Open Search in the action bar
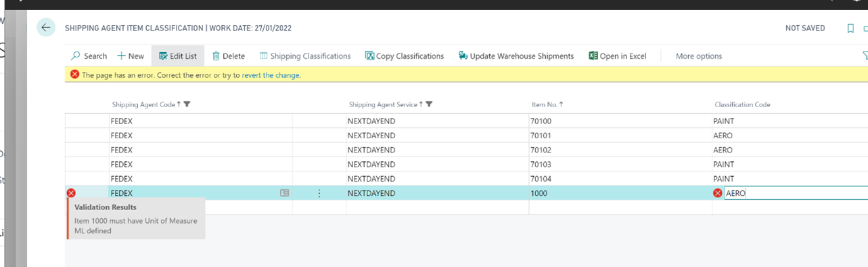The image size is (868, 267). tap(89, 56)
